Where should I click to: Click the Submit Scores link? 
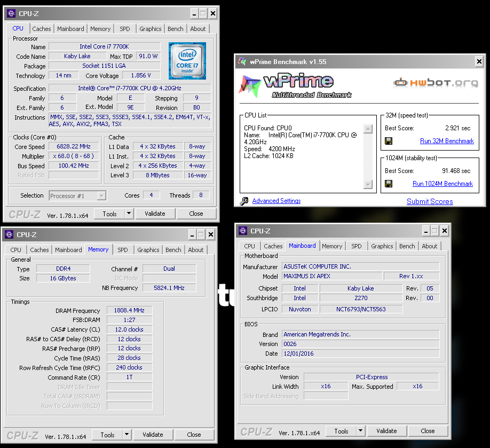tap(430, 201)
